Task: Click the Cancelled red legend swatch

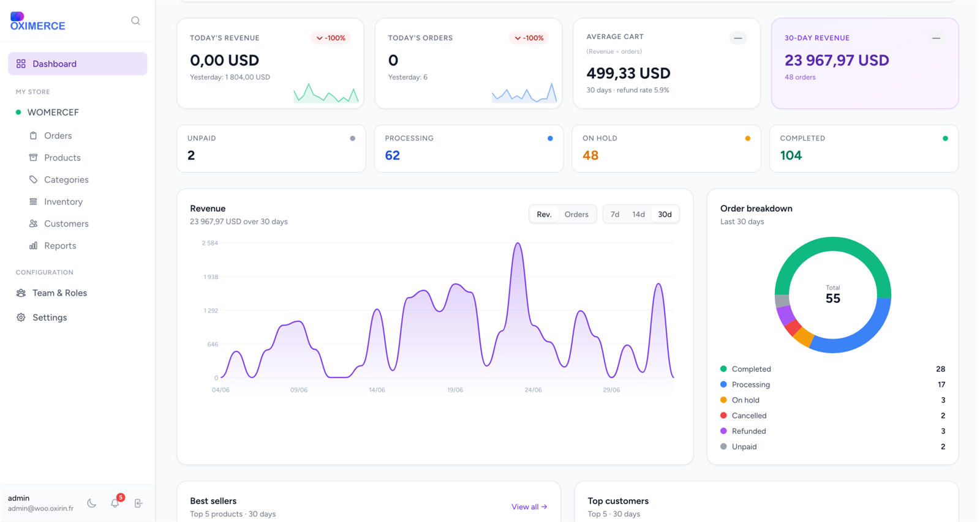Action: coord(723,416)
